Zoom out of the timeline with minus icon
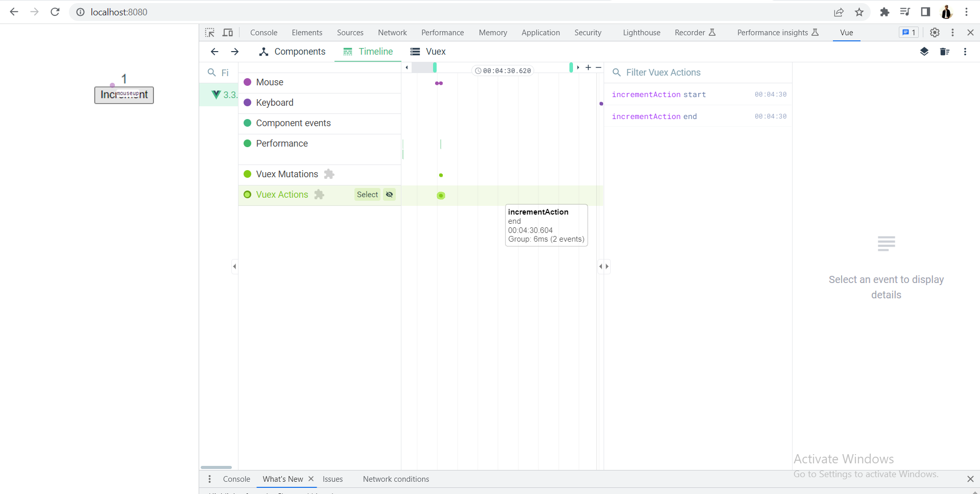Screen dimensions: 980x494 (x=598, y=67)
